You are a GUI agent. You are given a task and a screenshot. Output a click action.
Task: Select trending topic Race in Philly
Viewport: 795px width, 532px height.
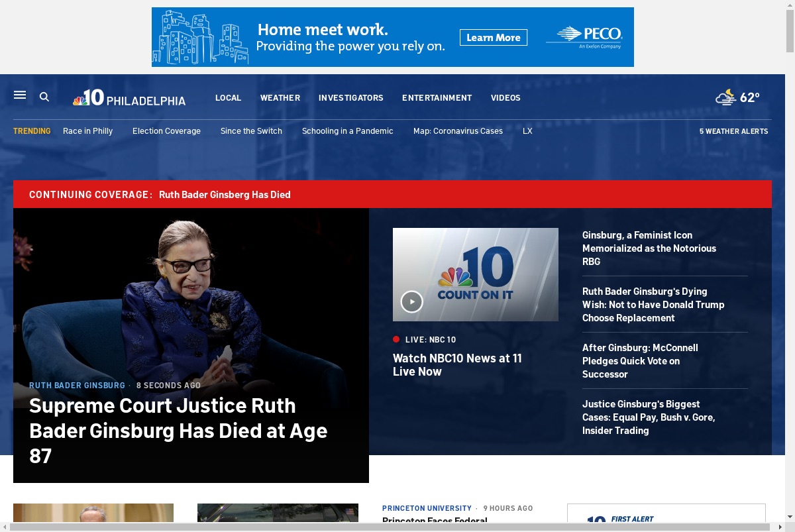click(x=88, y=131)
